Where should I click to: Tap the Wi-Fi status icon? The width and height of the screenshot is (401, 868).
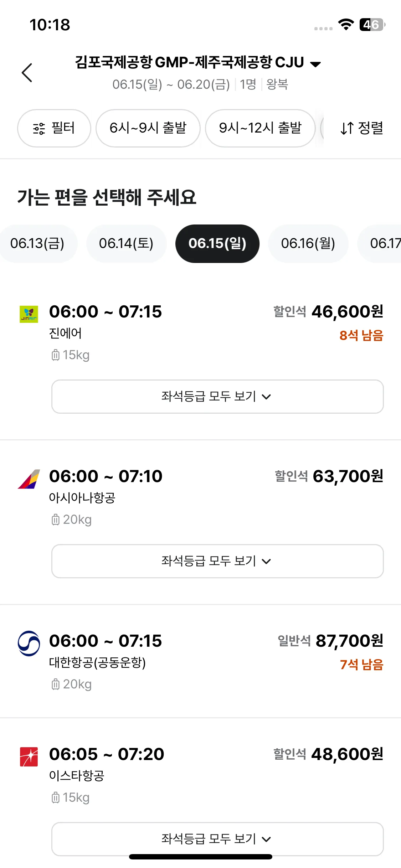[x=346, y=25]
